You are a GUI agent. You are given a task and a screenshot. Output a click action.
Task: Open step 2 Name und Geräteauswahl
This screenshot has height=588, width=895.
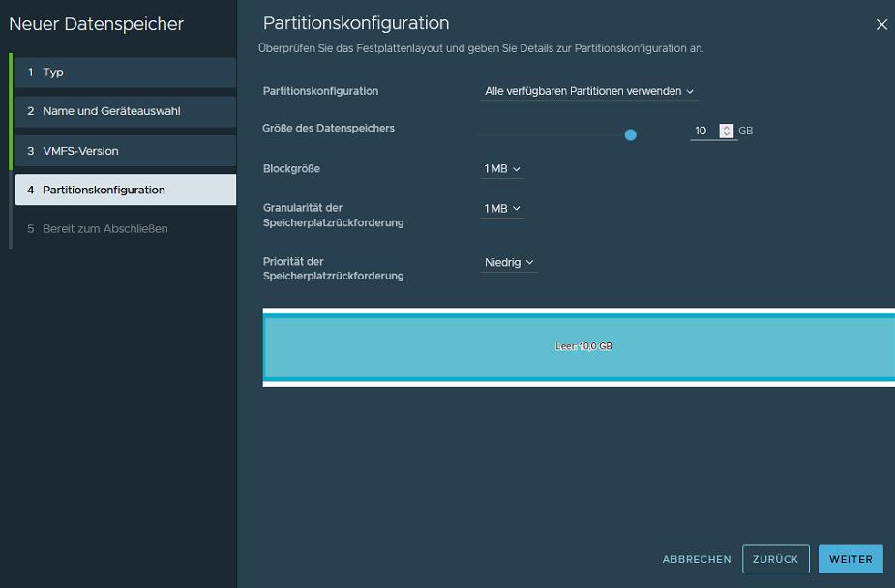click(x=125, y=111)
